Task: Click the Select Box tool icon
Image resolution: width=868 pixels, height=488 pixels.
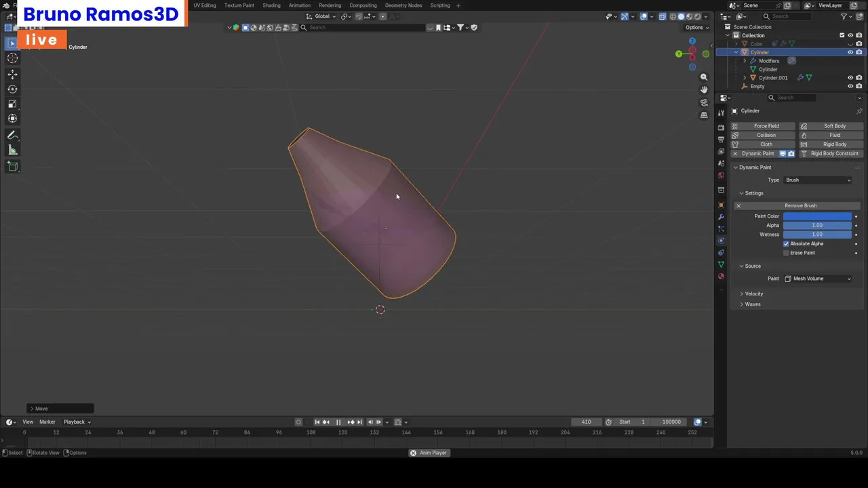Action: click(12, 43)
